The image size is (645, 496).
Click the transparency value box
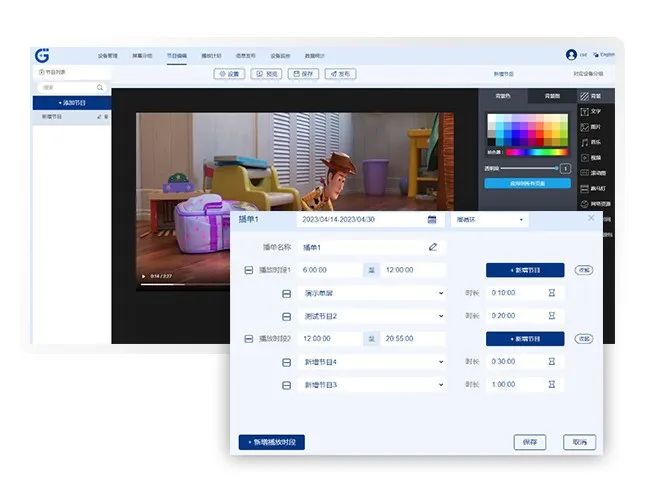click(x=566, y=168)
